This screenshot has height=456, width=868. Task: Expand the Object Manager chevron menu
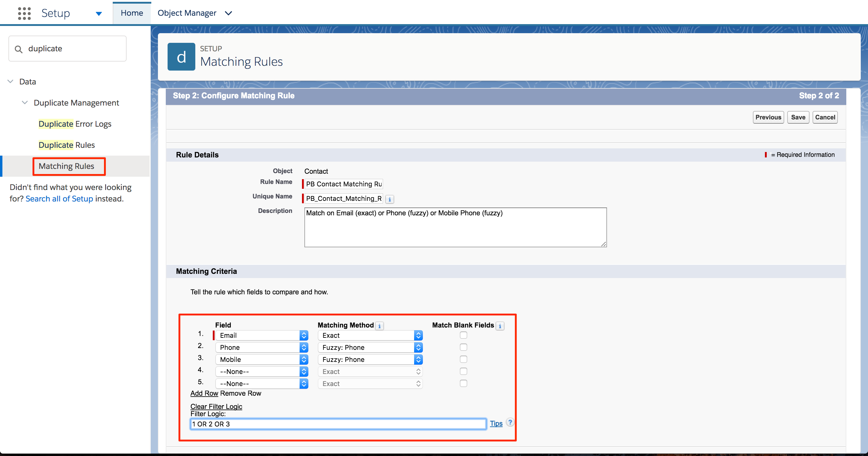[228, 13]
